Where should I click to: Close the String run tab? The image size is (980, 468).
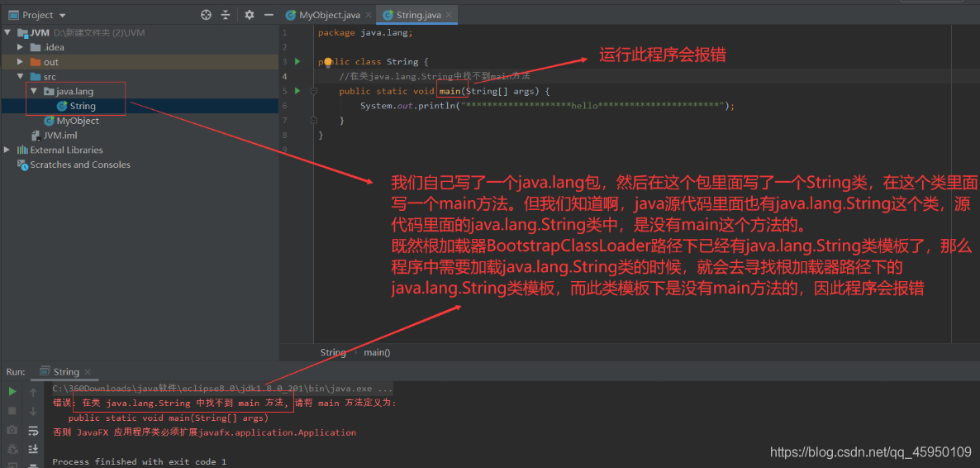click(88, 371)
